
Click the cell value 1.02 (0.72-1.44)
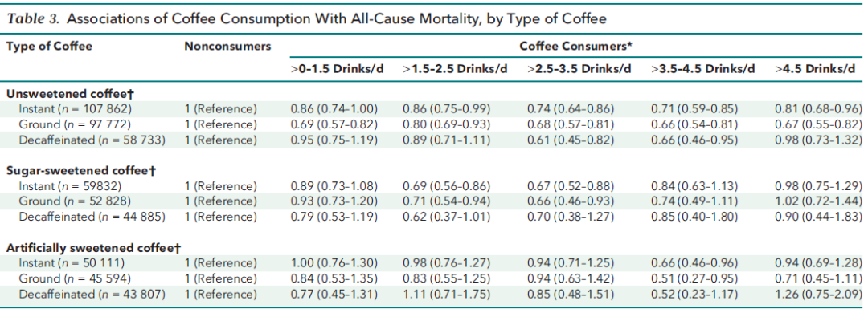tap(819, 201)
